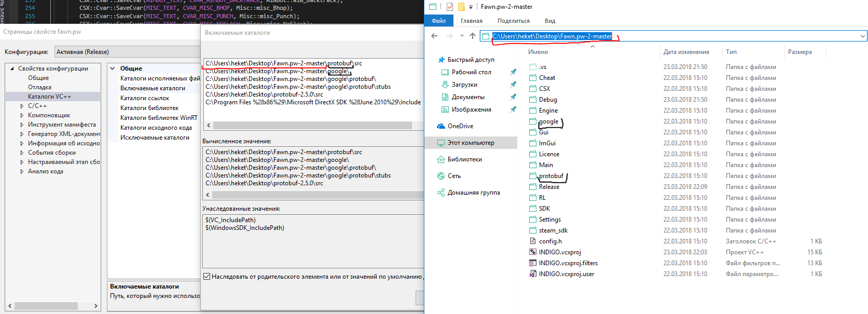Sort files by Дата изменения column
The width and height of the screenshot is (868, 314).
(x=686, y=52)
